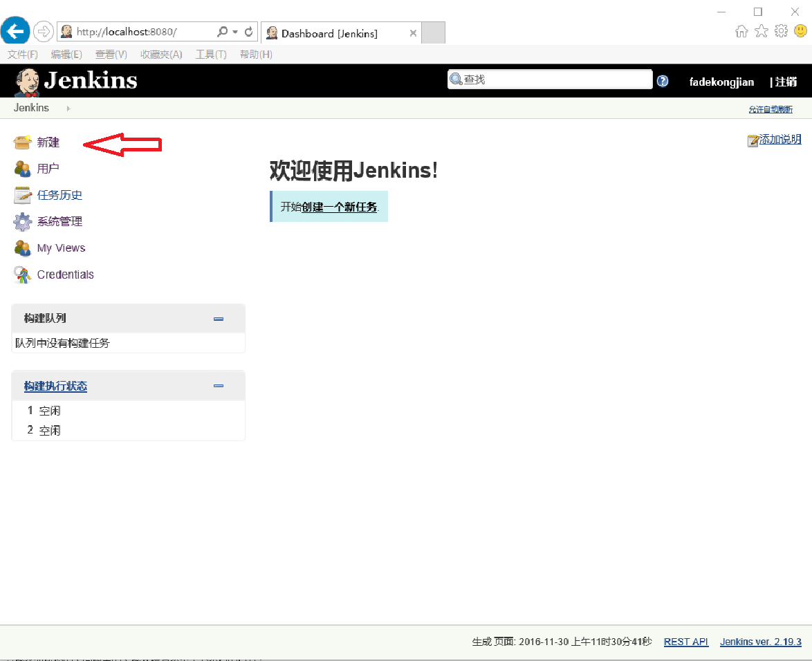Click the address bar refresh icon
Screen dimensions: 812x661
pos(248,32)
